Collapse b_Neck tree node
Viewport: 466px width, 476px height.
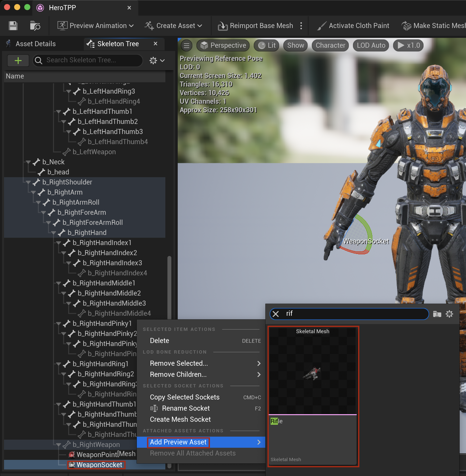click(28, 162)
